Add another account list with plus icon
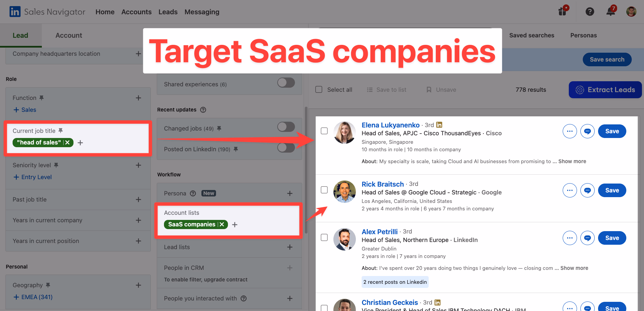Viewport: 644px width, 311px height. click(x=235, y=225)
